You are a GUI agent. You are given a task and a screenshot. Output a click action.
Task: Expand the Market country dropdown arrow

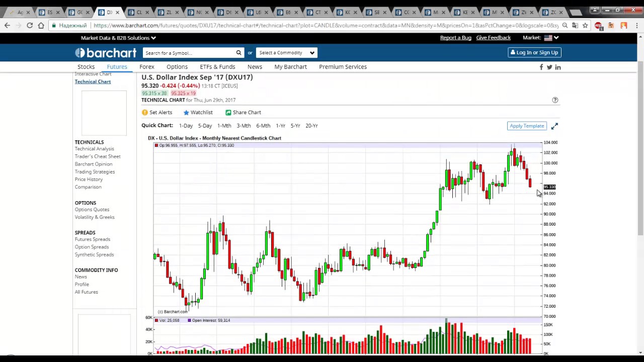[x=556, y=38]
